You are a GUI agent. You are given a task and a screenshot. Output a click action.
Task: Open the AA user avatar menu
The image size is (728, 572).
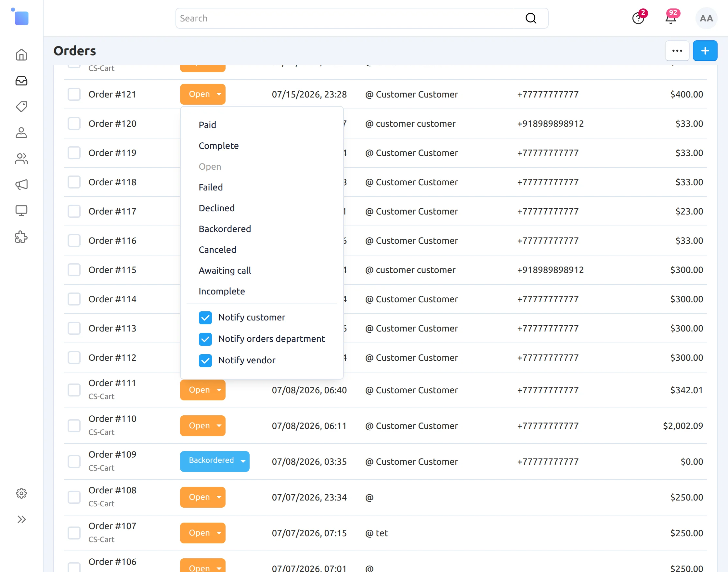(x=706, y=19)
